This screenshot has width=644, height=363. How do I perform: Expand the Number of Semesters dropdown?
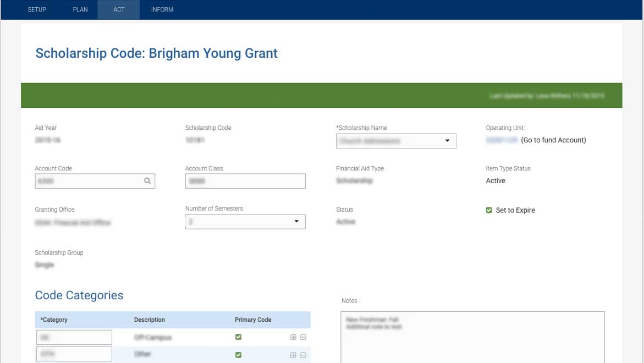245,222
